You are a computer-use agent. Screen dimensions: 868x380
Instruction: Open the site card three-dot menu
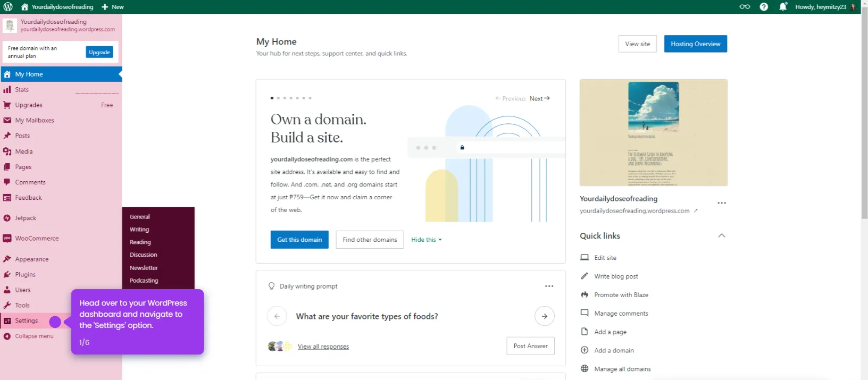point(722,203)
